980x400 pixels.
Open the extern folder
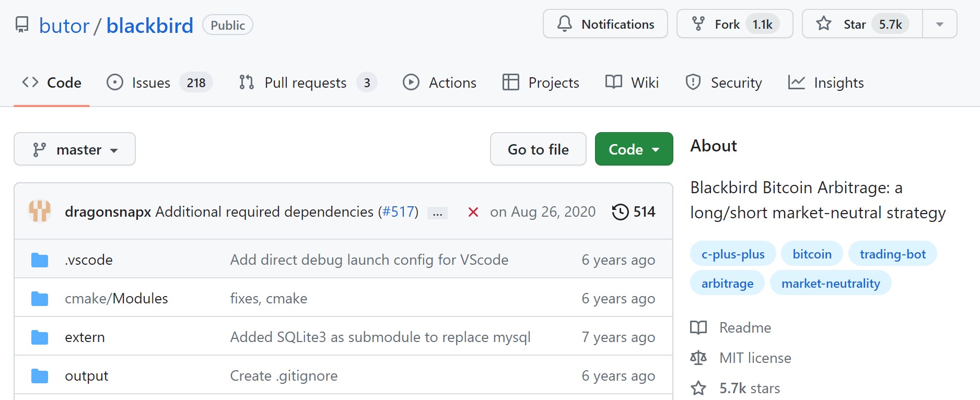click(x=85, y=337)
